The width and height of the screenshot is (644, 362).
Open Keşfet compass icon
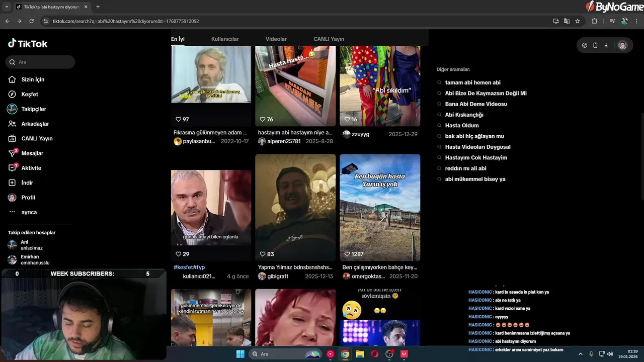pos(12,94)
